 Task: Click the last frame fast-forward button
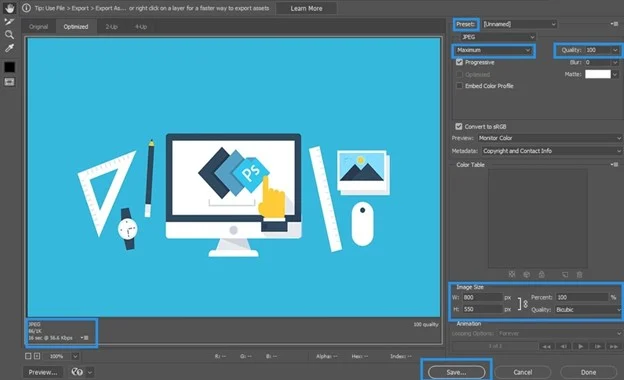pos(614,347)
